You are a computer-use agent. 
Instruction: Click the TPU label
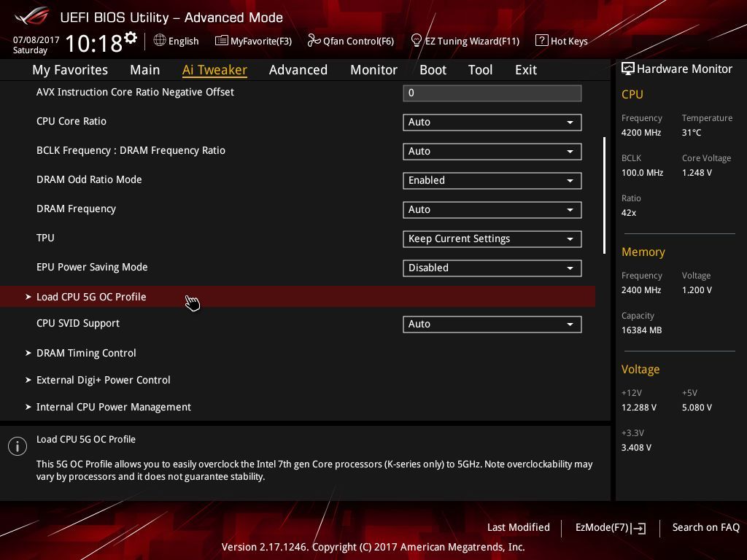pos(45,238)
